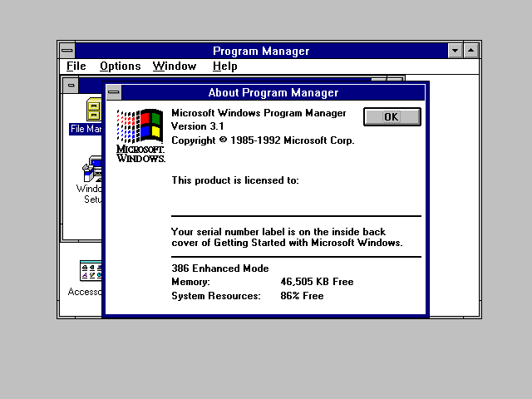Open About dialog control-menu box
The height and width of the screenshot is (399, 532).
click(114, 92)
